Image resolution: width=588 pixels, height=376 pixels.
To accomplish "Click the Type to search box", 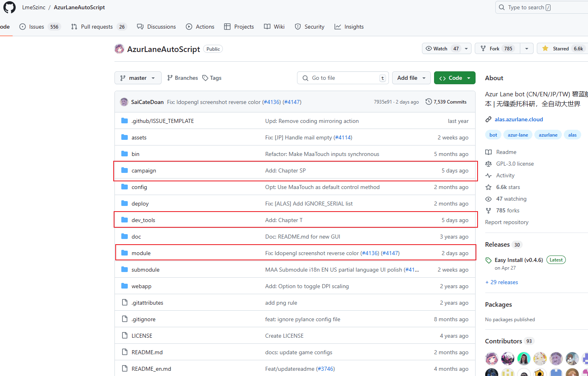I will [x=542, y=7].
